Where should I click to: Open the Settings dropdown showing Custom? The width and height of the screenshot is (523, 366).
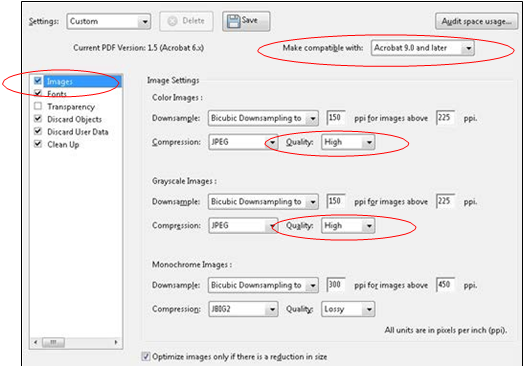tap(108, 22)
